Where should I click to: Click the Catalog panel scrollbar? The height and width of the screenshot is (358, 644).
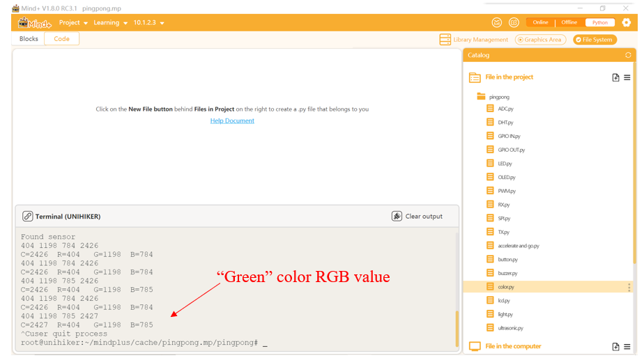coord(635,164)
